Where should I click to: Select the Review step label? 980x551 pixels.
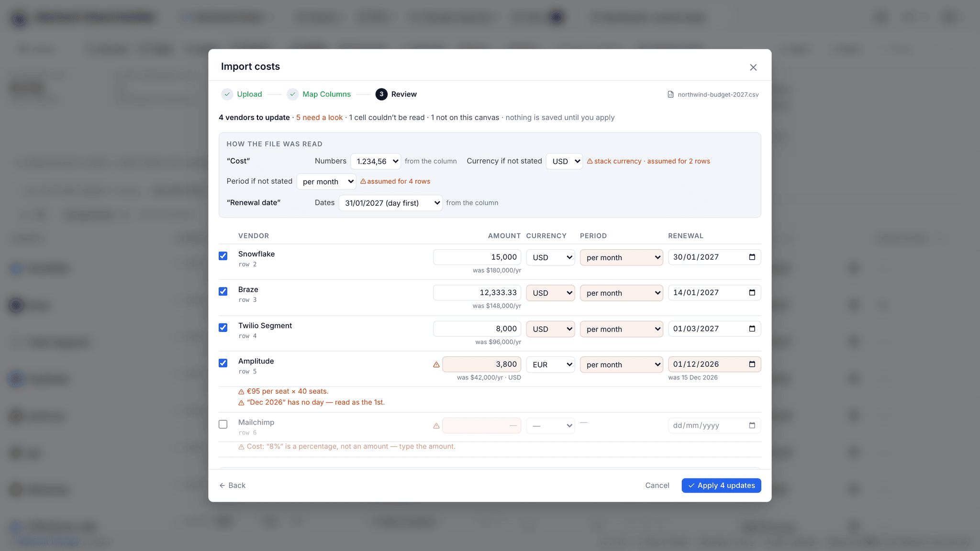(404, 94)
